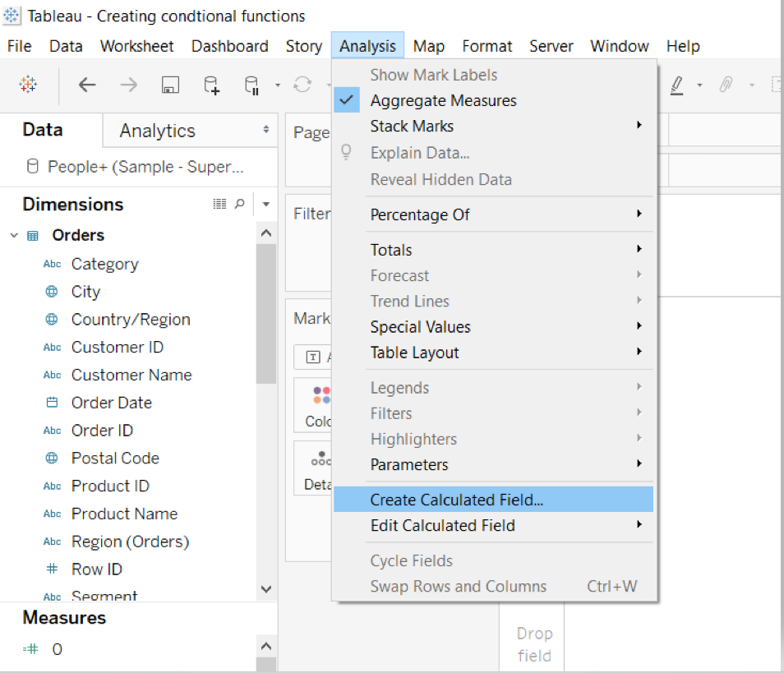Open the Special Values submenu item
784x673 pixels.
pyautogui.click(x=494, y=326)
